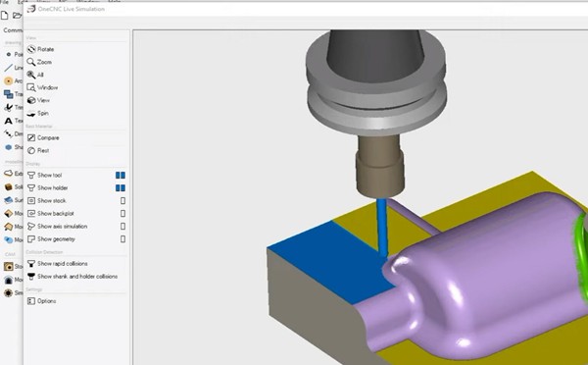The width and height of the screenshot is (588, 365).
Task: Run Compare under Rest Material
Action: [x=43, y=137]
